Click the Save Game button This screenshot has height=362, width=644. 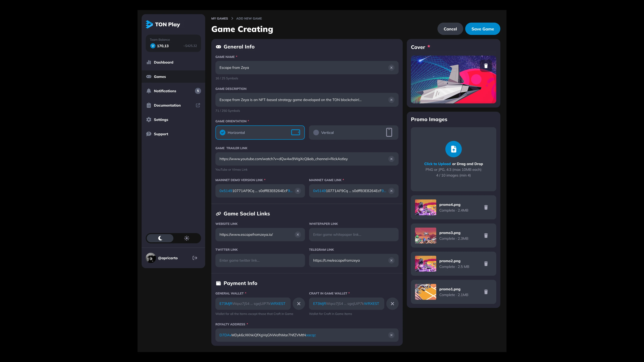click(482, 29)
